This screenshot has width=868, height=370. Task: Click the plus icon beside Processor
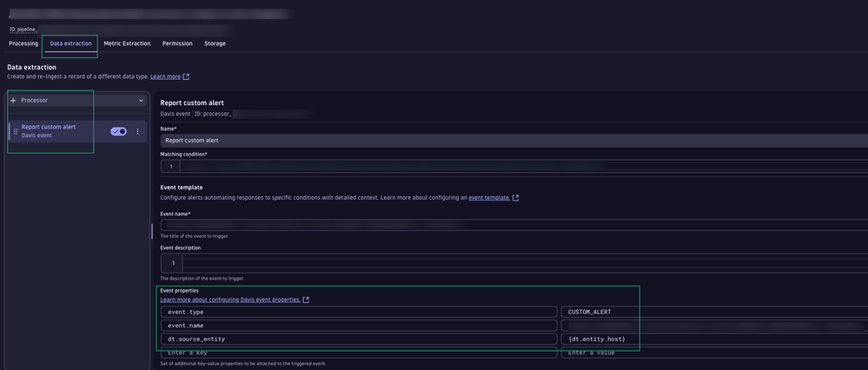[x=13, y=101]
